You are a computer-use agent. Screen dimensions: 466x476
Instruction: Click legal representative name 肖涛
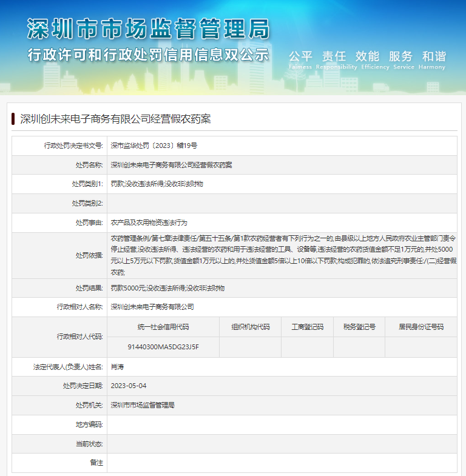(117, 367)
